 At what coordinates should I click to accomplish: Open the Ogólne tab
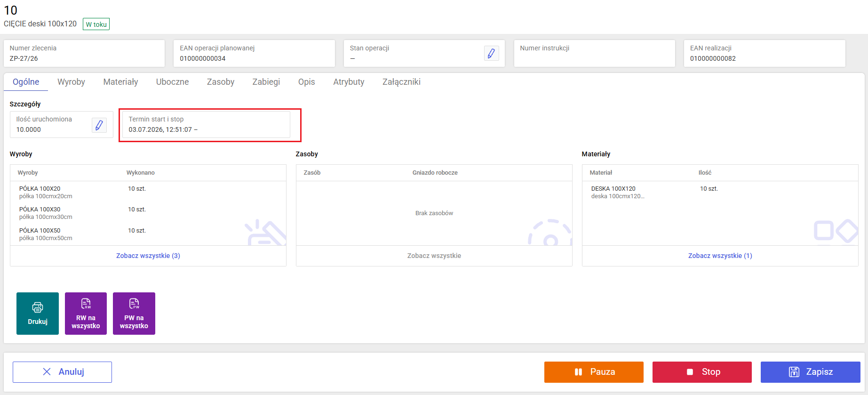(x=26, y=82)
